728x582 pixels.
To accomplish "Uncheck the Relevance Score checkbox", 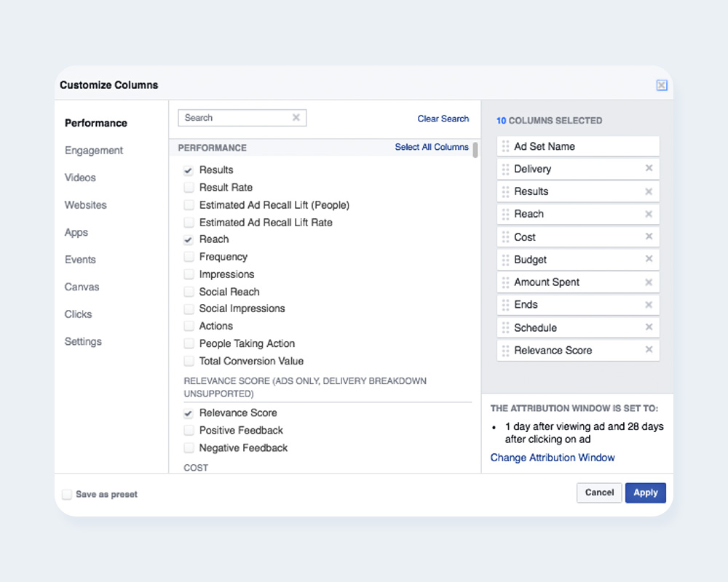I will coord(189,413).
